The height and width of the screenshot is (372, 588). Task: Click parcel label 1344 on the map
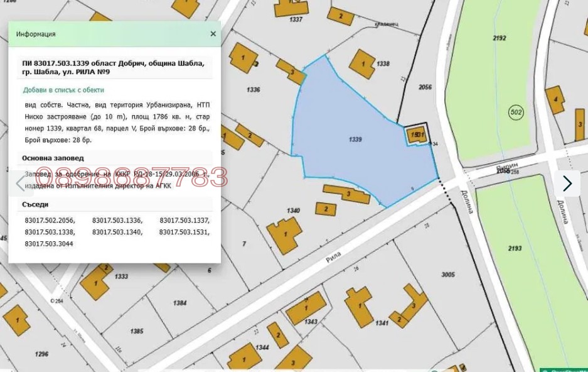coord(262,347)
